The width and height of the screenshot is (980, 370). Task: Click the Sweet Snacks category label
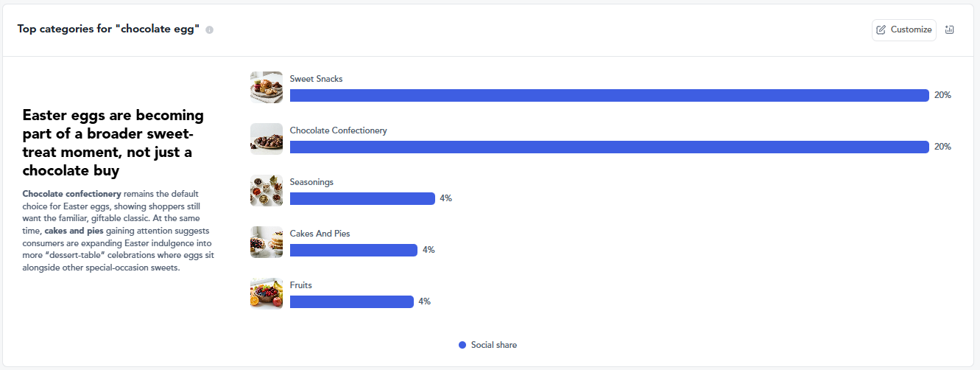coord(316,79)
